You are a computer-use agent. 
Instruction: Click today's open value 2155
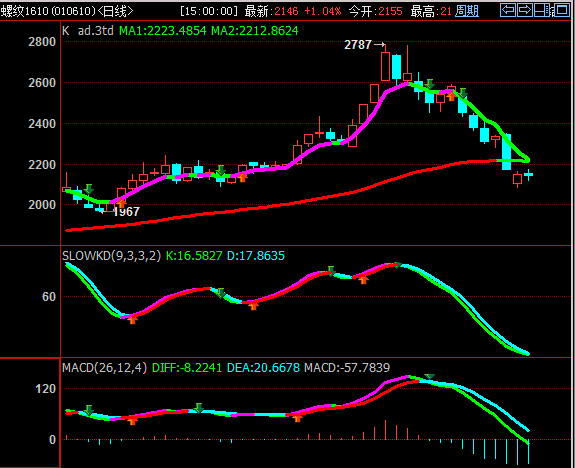[x=390, y=11]
